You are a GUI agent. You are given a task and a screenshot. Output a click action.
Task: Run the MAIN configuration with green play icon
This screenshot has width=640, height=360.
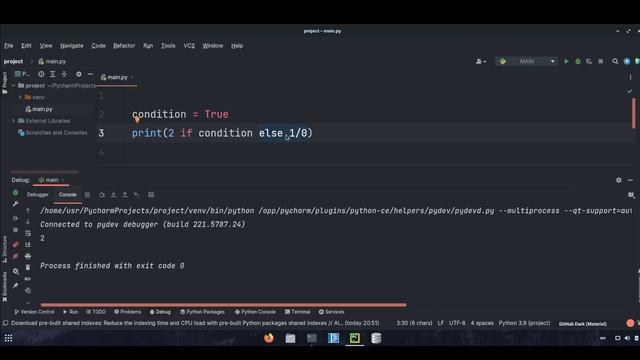click(x=566, y=61)
